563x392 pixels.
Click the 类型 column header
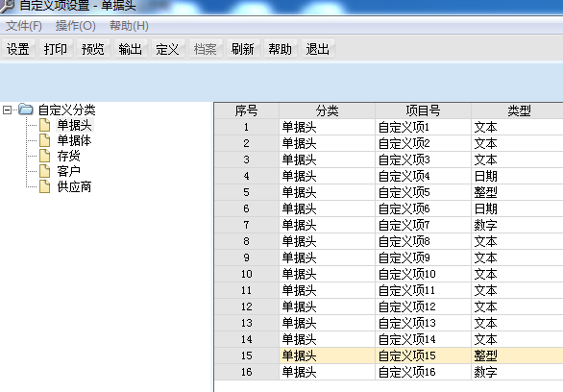pos(519,110)
